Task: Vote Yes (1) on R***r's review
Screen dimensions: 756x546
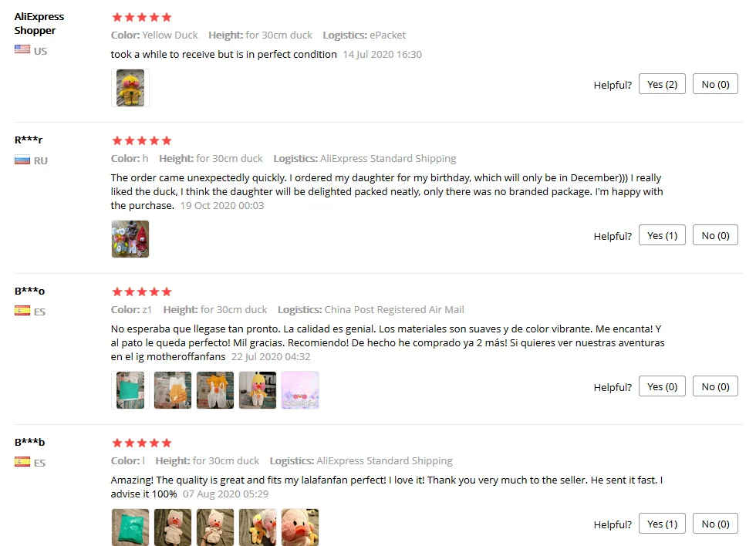Action: (x=662, y=235)
